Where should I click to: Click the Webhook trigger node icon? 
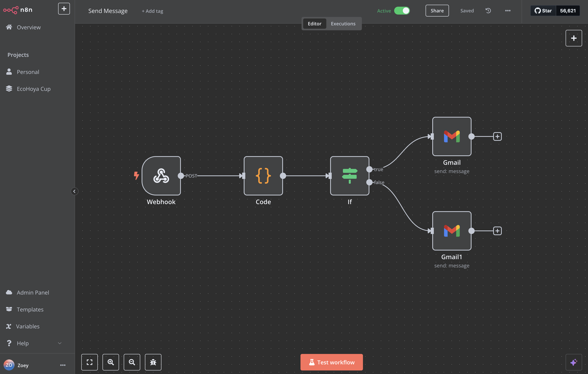point(161,176)
